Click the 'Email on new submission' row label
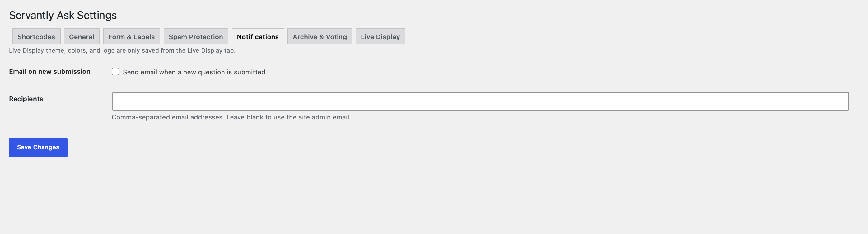868x234 pixels. [x=49, y=72]
